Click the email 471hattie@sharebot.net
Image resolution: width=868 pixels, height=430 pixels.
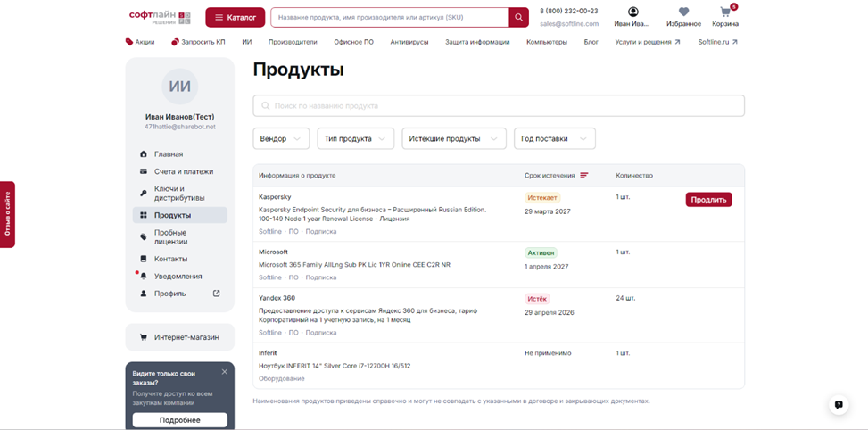(180, 126)
